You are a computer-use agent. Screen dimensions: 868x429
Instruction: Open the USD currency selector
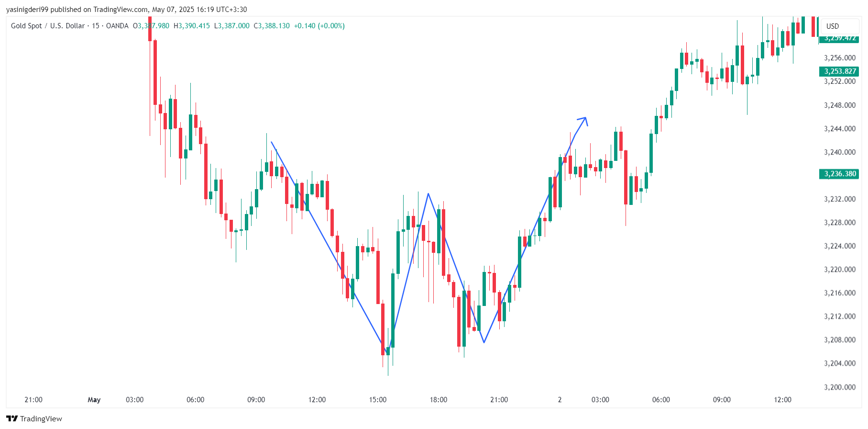(833, 26)
